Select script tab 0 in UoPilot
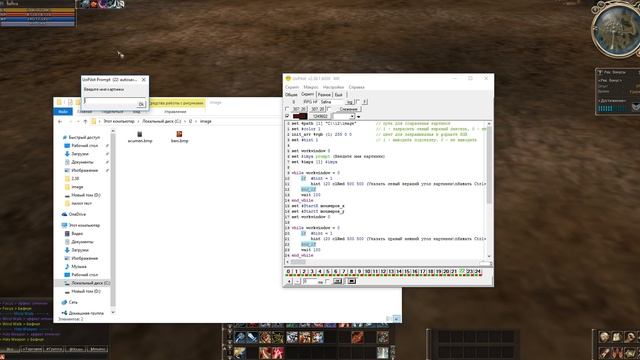The height and width of the screenshot is (360, 640). pyautogui.click(x=288, y=271)
